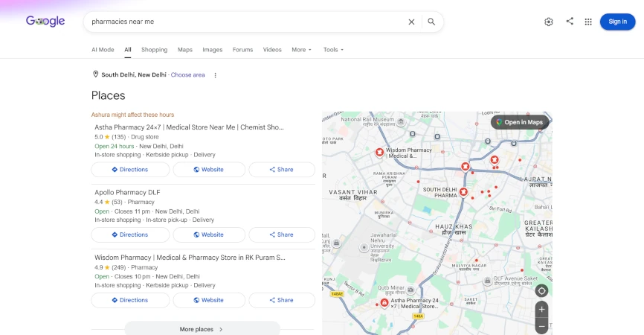Image resolution: width=644 pixels, height=335 pixels.
Task: Open the Astha Pharmacy 24×7 listing title
Action: 189,127
